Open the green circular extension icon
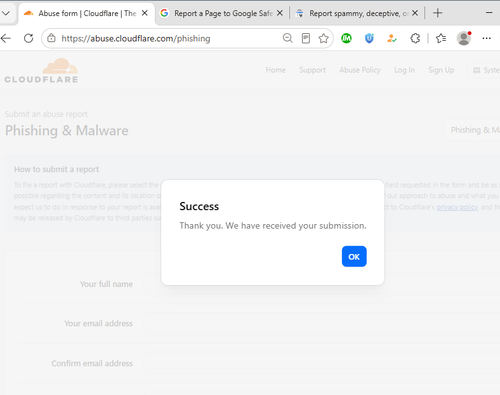The height and width of the screenshot is (395, 500). coord(346,38)
